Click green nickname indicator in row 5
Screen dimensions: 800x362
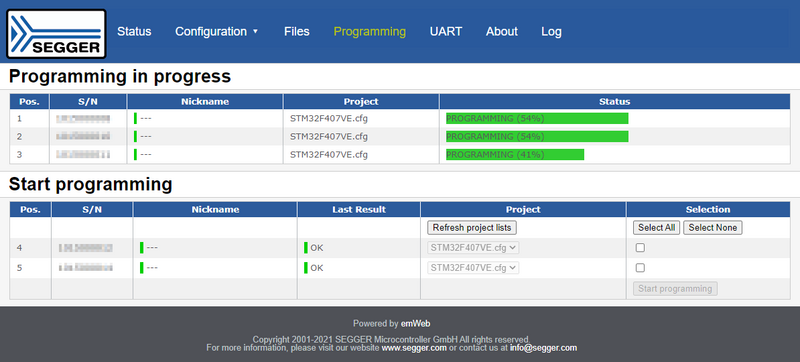(141, 268)
